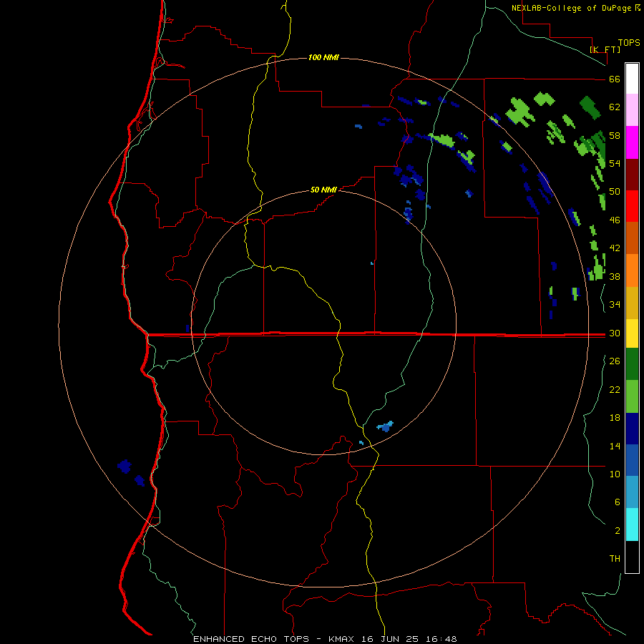The image size is (644, 644).
Task: Click the "ENHANCED ECHO TOPS - KMAX" caption
Action: [274, 639]
